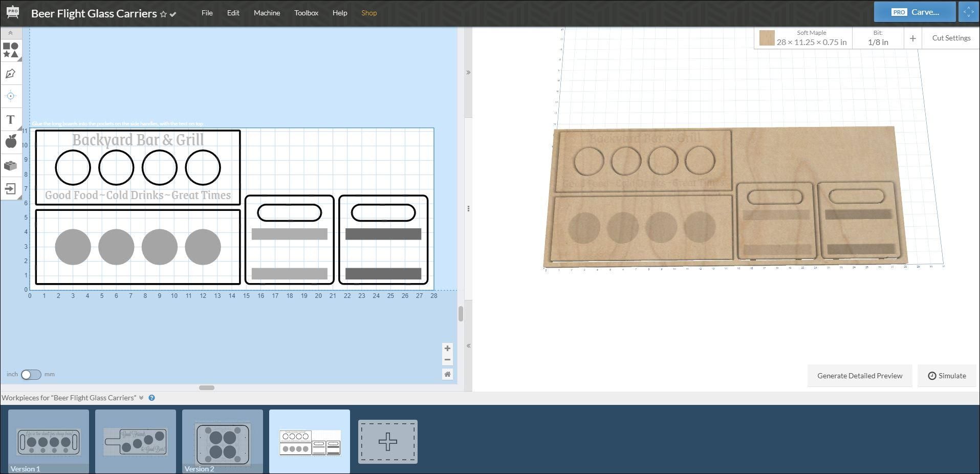Image resolution: width=980 pixels, height=474 pixels.
Task: Expand the workpieces panel chevron
Action: [141, 398]
